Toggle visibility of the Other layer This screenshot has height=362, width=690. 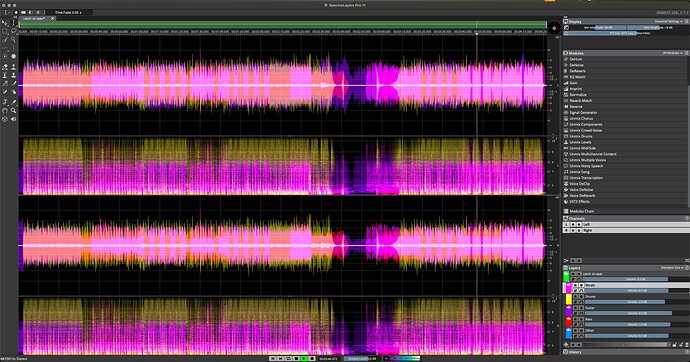coord(576,330)
